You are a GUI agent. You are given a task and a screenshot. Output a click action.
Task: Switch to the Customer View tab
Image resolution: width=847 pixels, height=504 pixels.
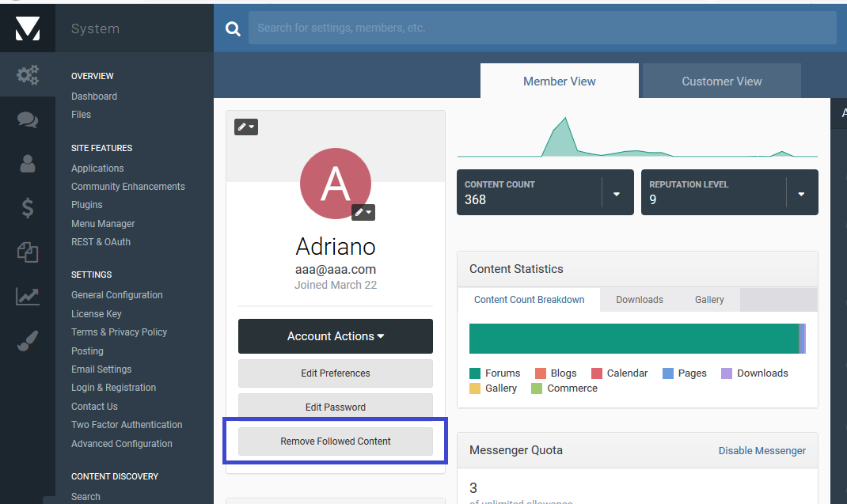pyautogui.click(x=721, y=81)
